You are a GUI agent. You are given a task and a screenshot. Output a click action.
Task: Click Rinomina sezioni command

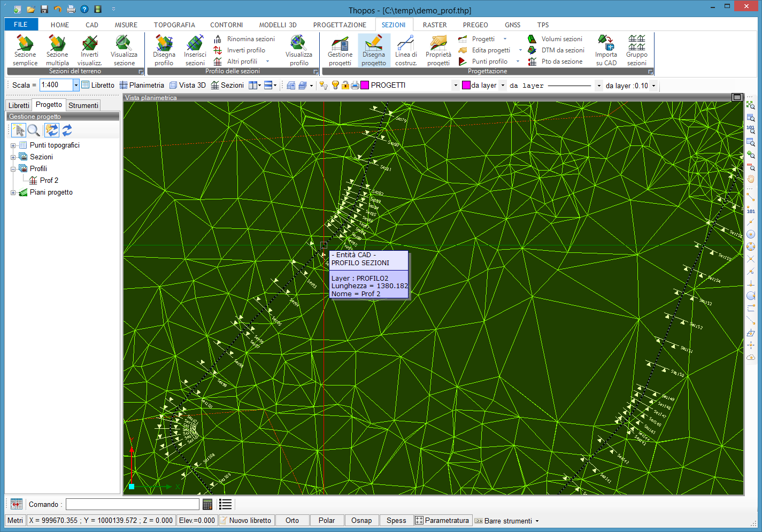[x=244, y=39]
